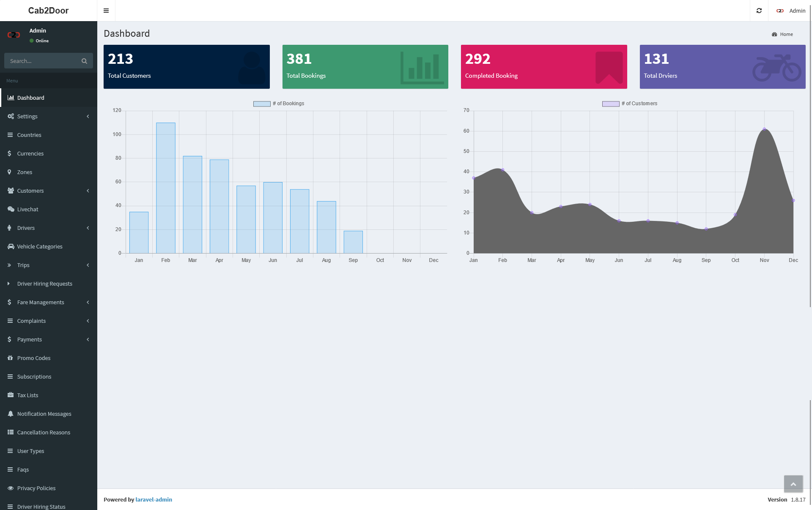This screenshot has height=510, width=812.
Task: Click the Complaints bars icon
Action: (x=10, y=321)
